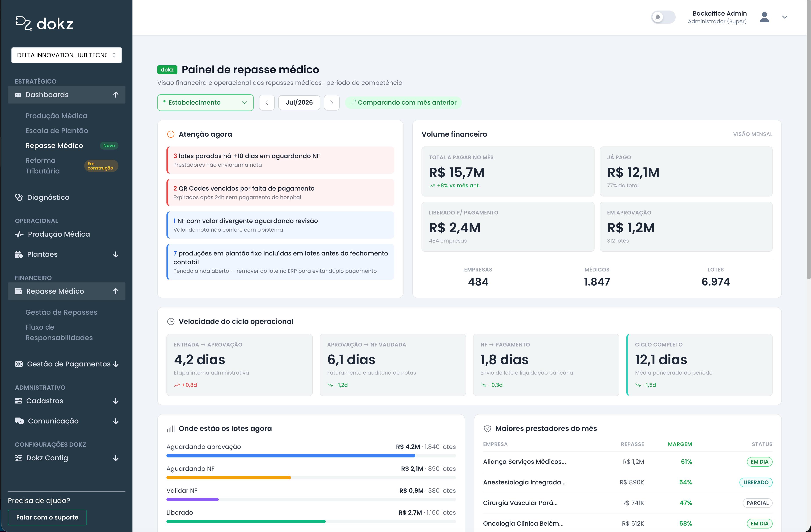Click the dokz logo icon
This screenshot has width=811, height=532.
click(x=24, y=23)
